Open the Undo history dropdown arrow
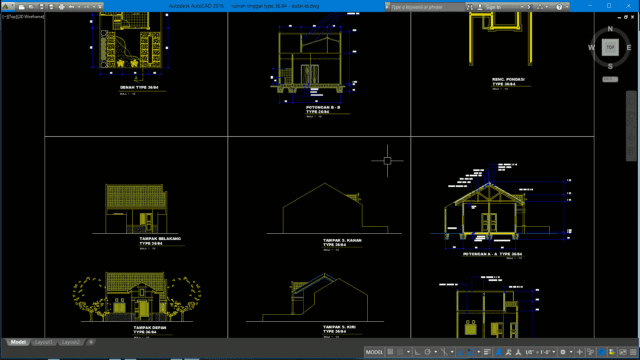640x360 pixels. click(79, 7)
